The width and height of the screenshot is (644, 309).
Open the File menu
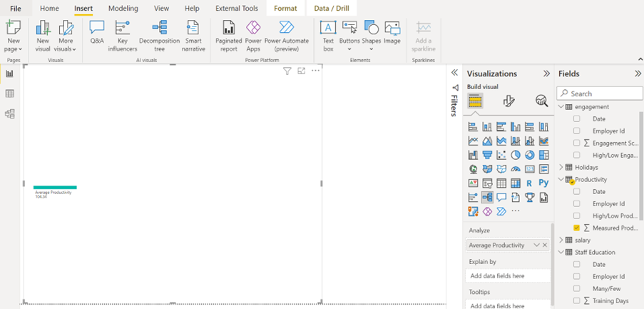(16, 9)
